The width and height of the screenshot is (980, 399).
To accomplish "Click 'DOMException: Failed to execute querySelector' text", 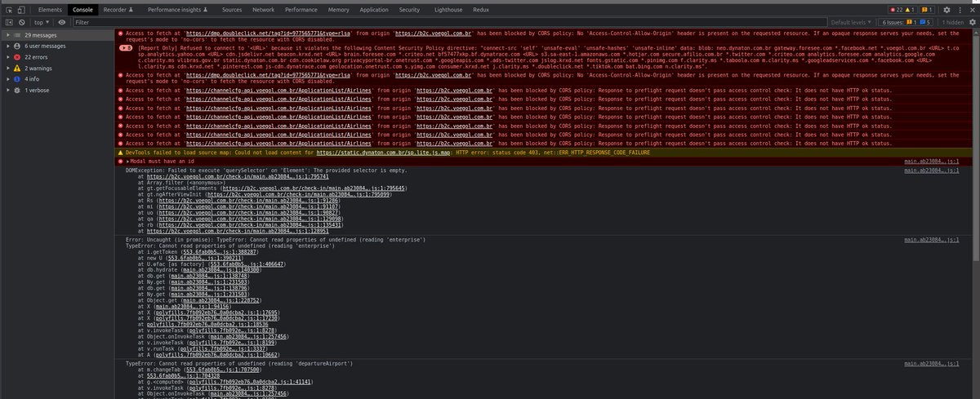I will pyautogui.click(x=198, y=172).
